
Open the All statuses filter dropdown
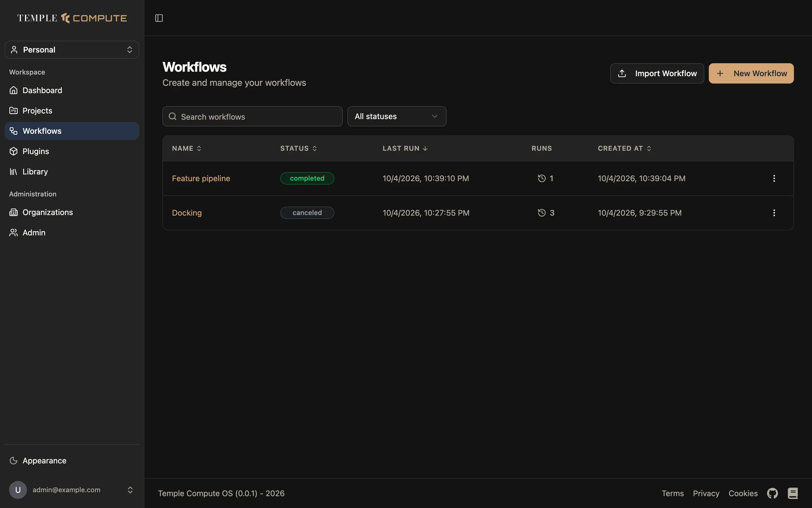pyautogui.click(x=397, y=116)
